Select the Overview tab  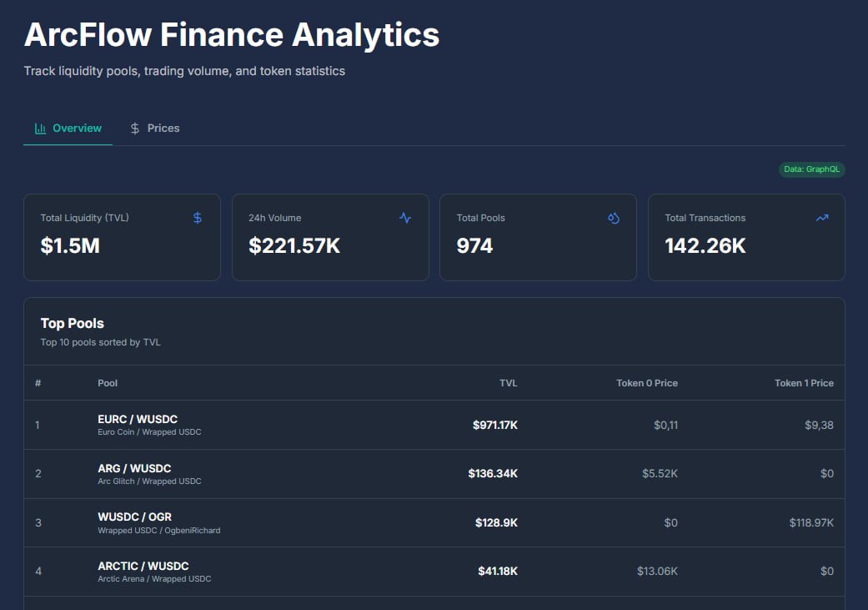point(68,128)
